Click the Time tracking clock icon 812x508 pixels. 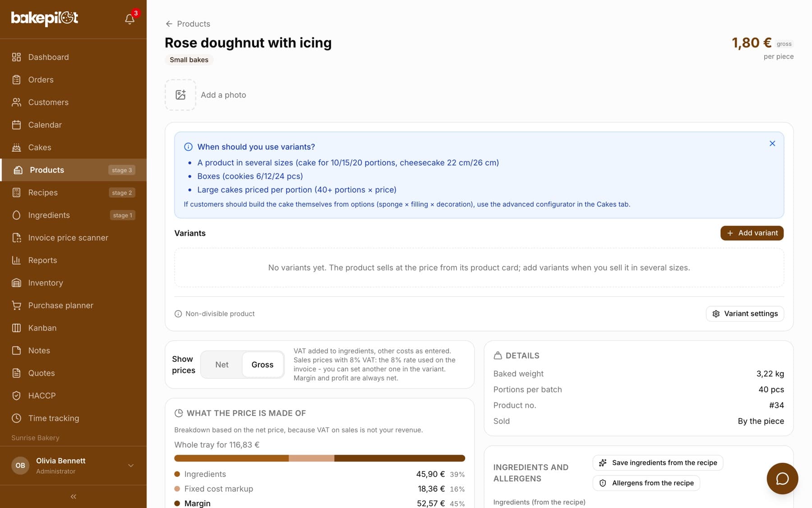tap(17, 418)
